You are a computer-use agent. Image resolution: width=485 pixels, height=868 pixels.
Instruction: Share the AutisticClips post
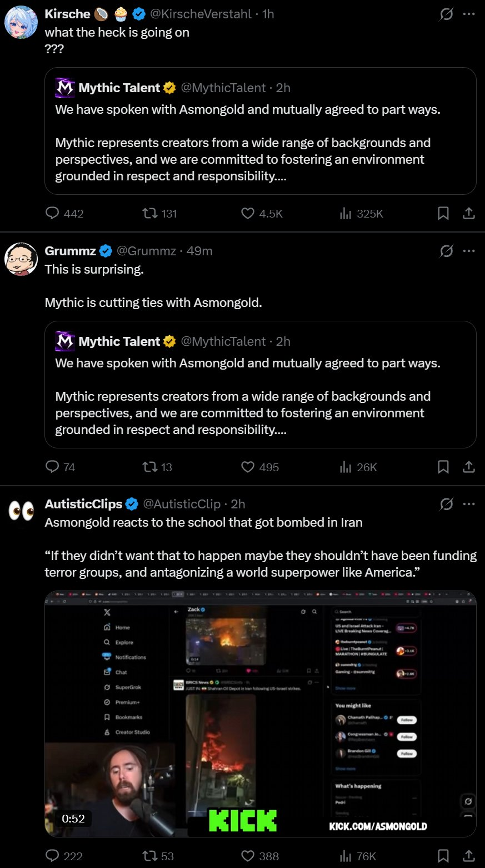click(x=469, y=856)
